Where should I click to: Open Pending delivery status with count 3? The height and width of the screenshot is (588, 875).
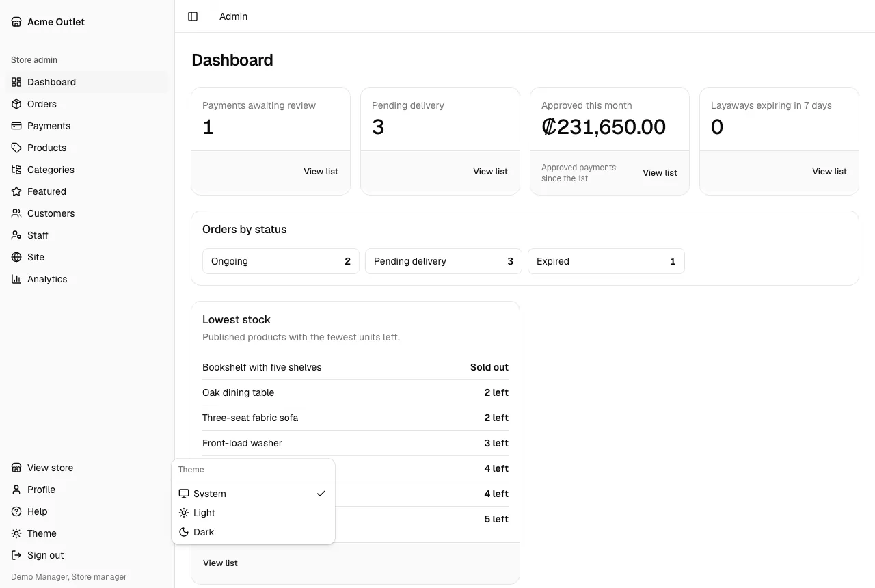pos(444,261)
